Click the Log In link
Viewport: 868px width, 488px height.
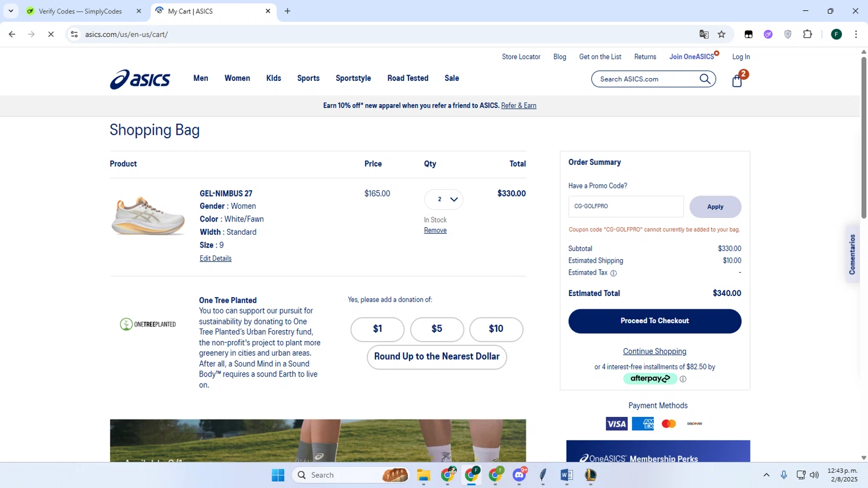point(741,57)
